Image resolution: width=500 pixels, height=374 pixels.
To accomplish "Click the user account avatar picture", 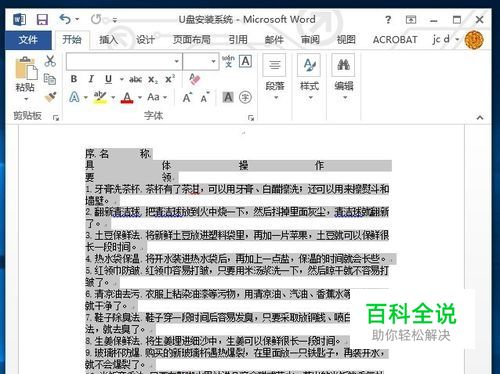I will [474, 40].
